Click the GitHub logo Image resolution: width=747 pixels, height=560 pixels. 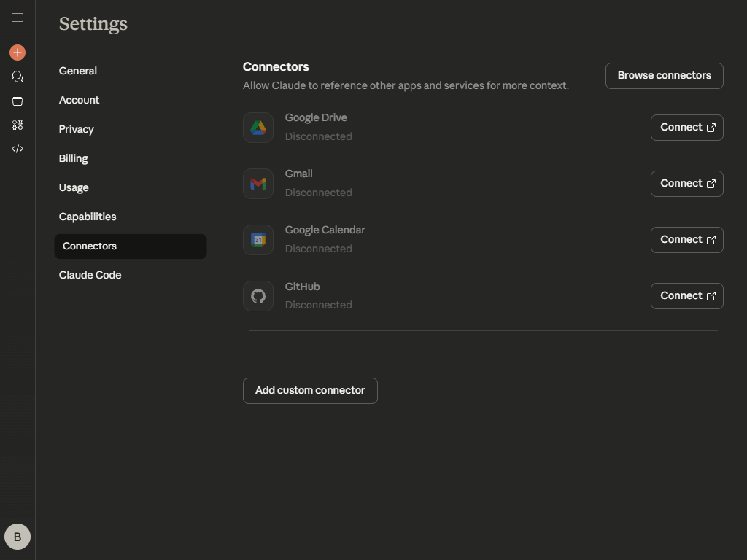[258, 295]
